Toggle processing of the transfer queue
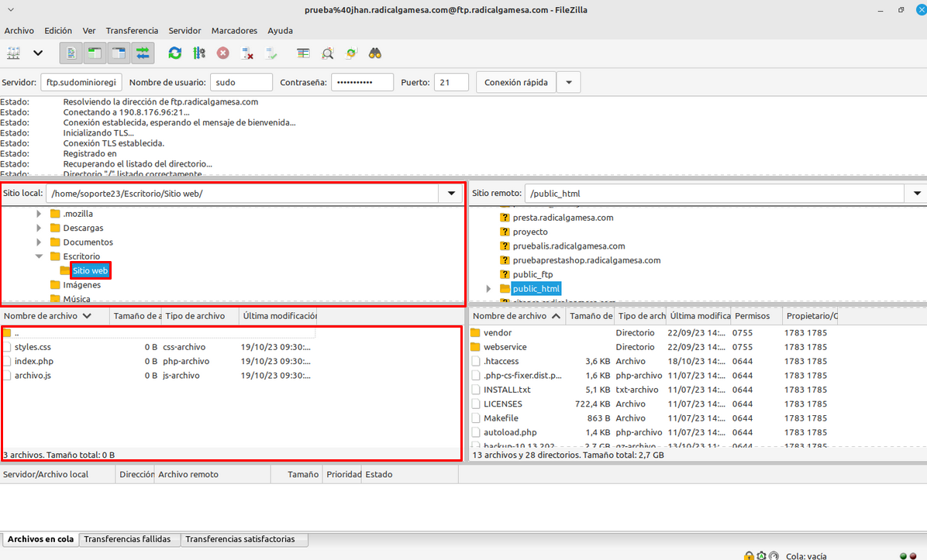Viewport: 927px width, 560px height. [x=199, y=53]
